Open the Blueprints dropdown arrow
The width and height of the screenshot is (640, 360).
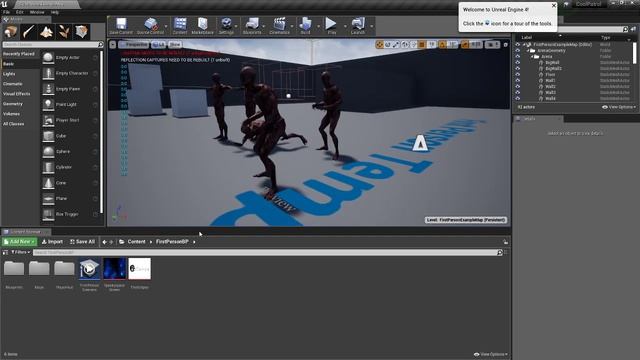(264, 27)
